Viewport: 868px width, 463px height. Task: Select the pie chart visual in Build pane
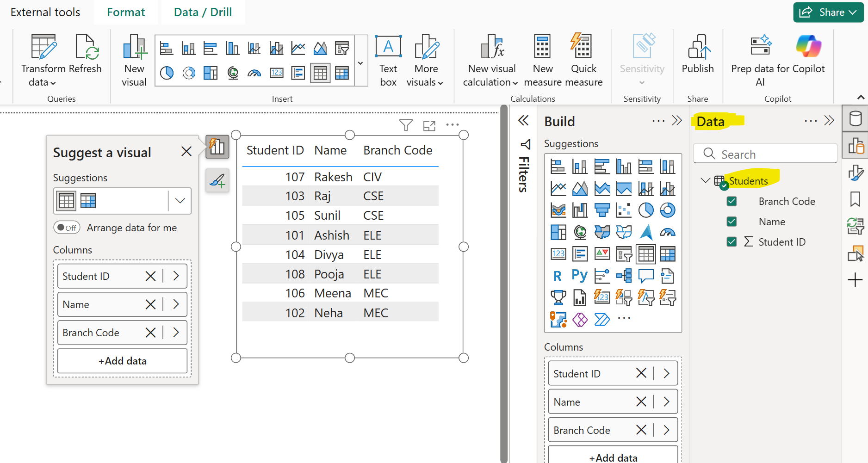click(x=646, y=210)
